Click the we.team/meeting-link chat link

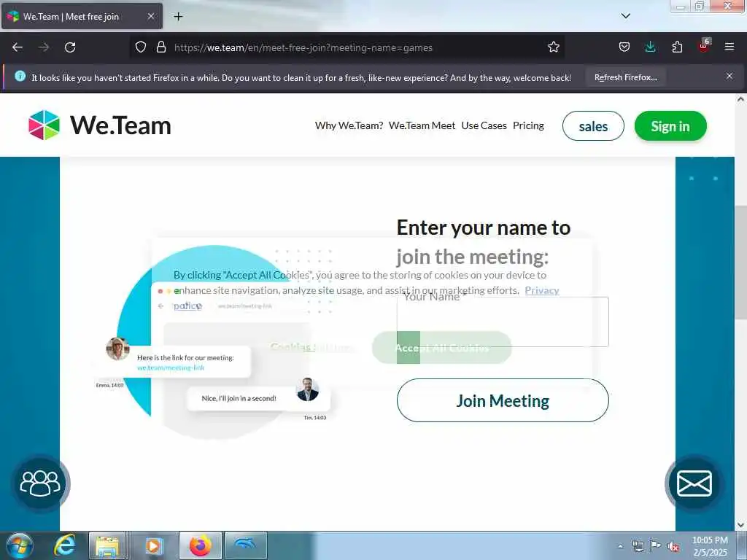(x=171, y=367)
